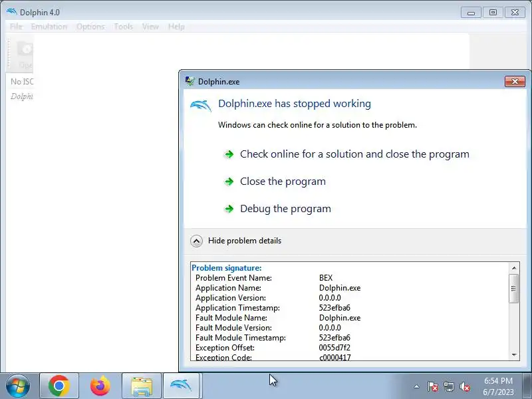
Task: Click the 'Application Version:' label
Action: coord(231,298)
